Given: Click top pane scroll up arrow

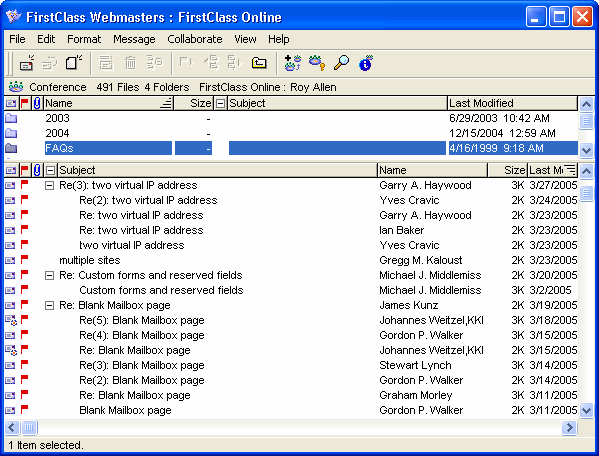Looking at the screenshot, I should coord(586,104).
